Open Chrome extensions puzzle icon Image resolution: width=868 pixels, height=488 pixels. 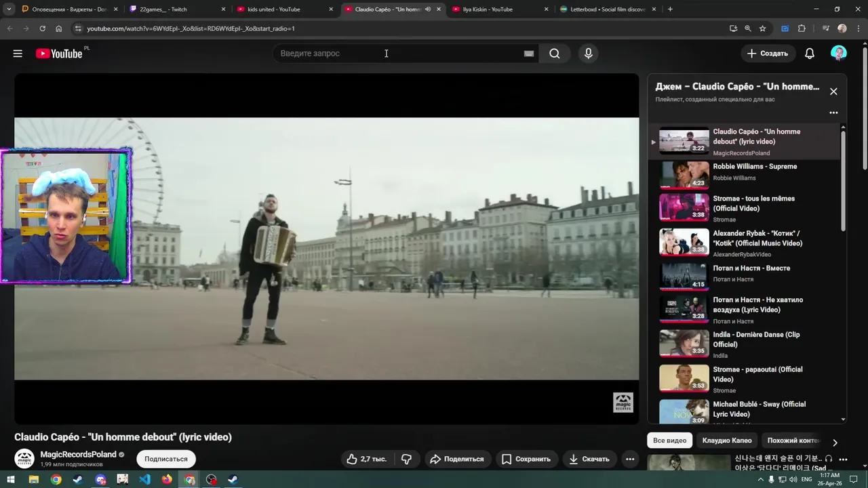(x=802, y=28)
